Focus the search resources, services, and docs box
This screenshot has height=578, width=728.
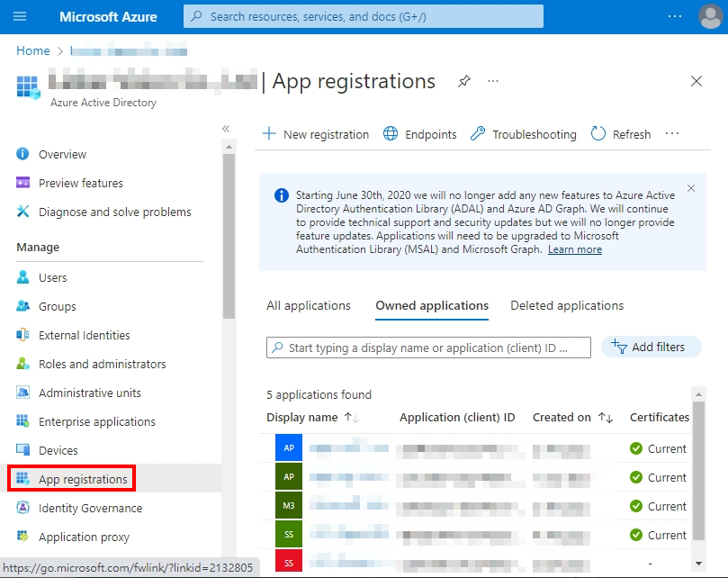click(x=363, y=17)
